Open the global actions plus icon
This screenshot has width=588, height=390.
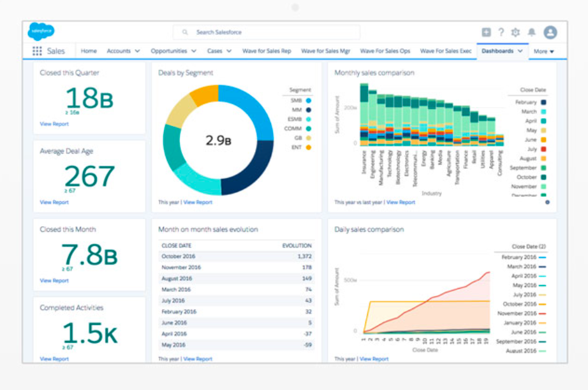[x=486, y=32]
